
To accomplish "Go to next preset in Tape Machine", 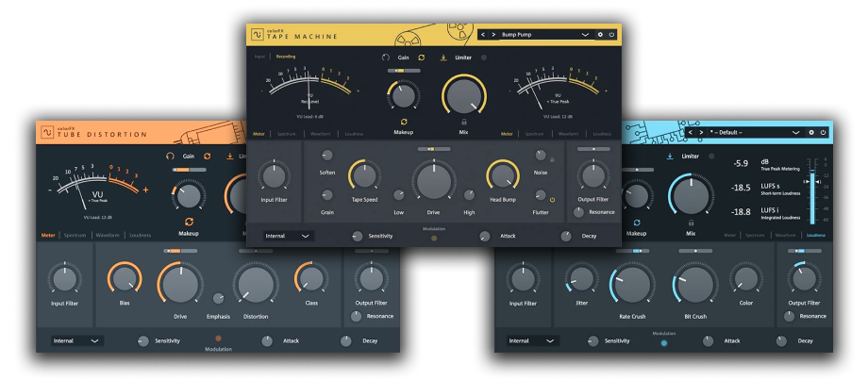I will [x=493, y=35].
